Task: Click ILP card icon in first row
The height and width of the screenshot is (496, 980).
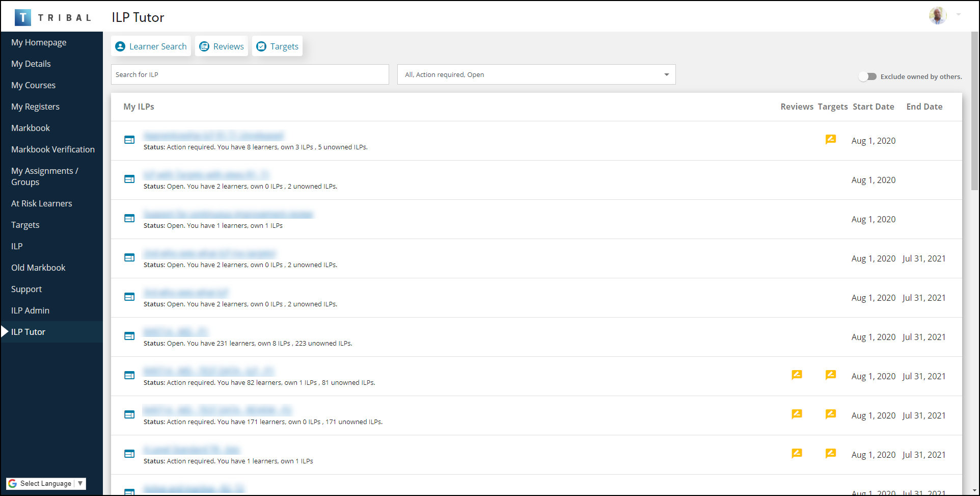Action: 129,140
